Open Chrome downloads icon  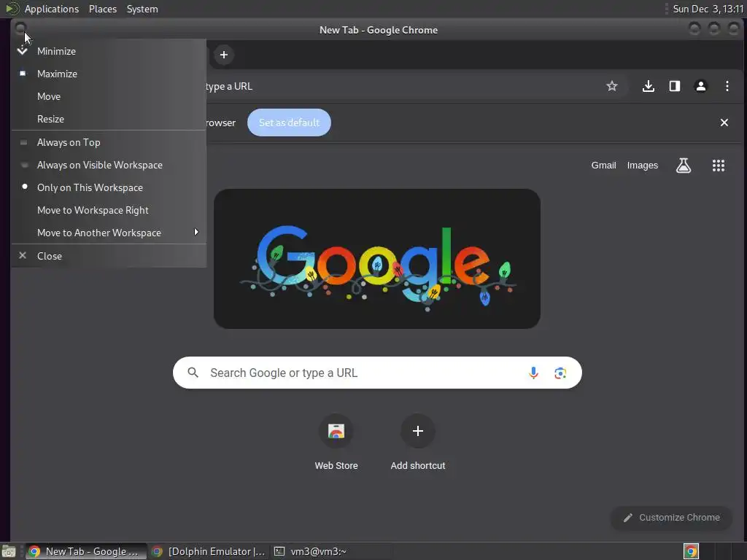point(648,86)
